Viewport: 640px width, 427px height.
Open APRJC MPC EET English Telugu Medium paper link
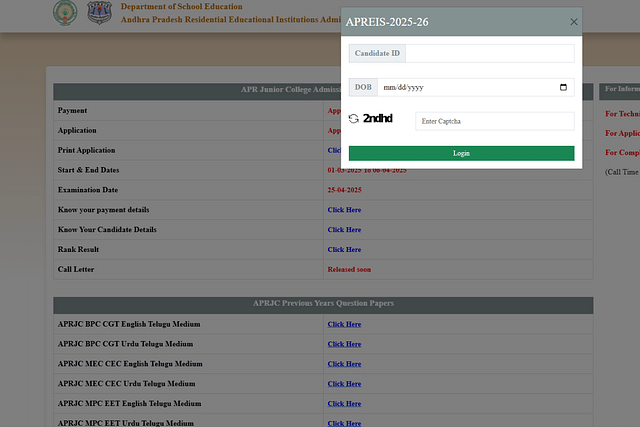pyautogui.click(x=344, y=404)
